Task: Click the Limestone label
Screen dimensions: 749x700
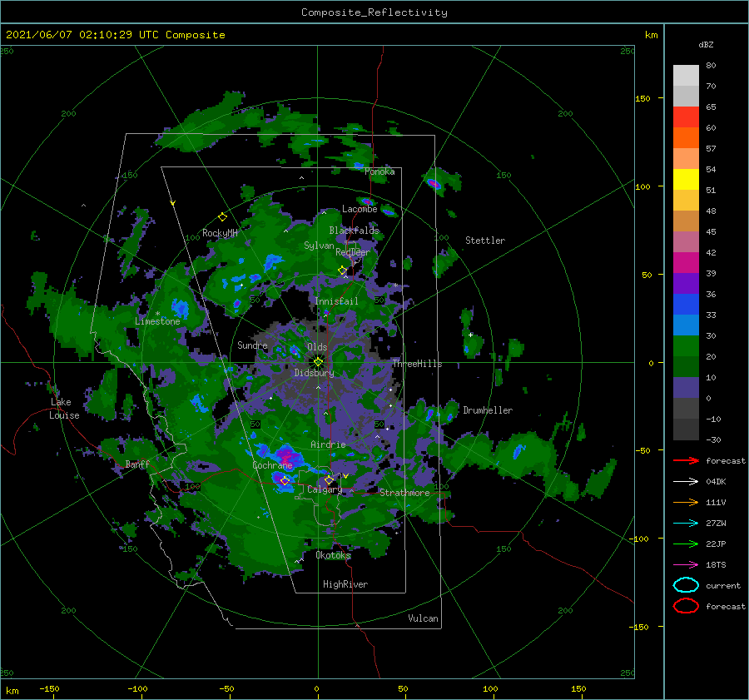Action: pos(157,321)
